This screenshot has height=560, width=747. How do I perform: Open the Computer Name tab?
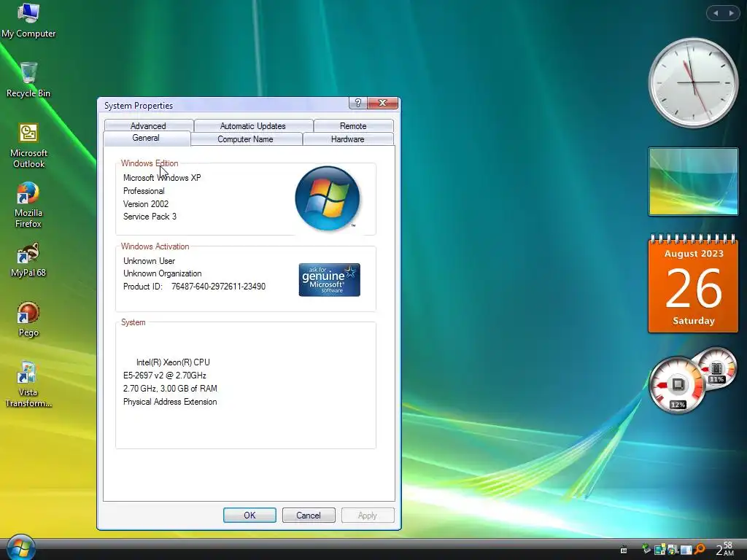(x=245, y=139)
